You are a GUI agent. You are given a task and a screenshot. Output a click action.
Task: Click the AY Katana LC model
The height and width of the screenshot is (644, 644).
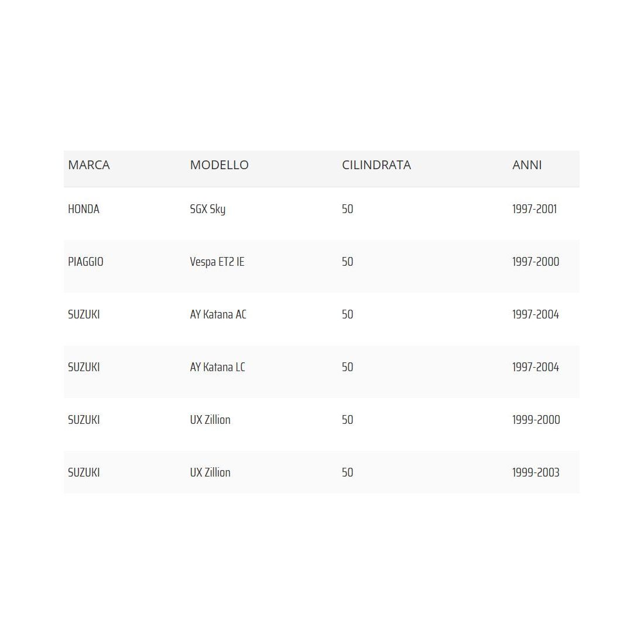pyautogui.click(x=217, y=367)
